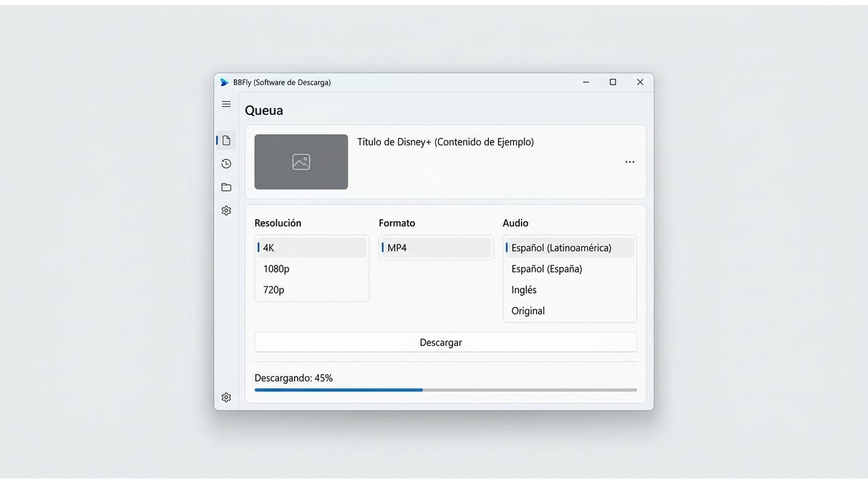The image size is (868, 484).
Task: Open the folder sidebar icon
Action: tap(226, 187)
